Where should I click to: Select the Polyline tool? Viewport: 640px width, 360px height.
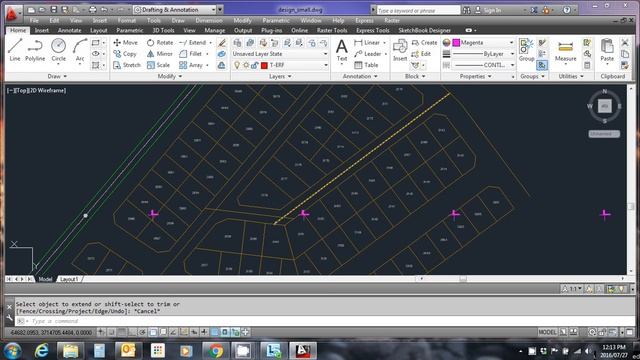point(35,50)
